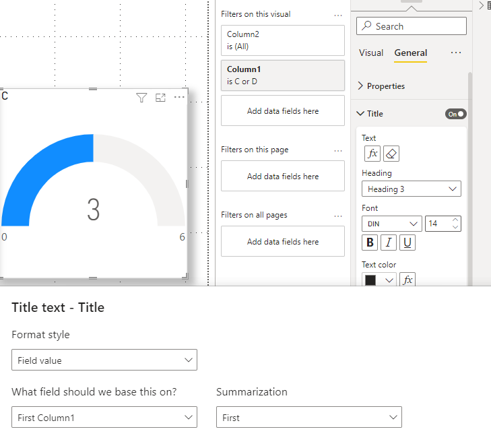491x448 pixels.
Task: Switch to the General tab
Action: (x=411, y=53)
